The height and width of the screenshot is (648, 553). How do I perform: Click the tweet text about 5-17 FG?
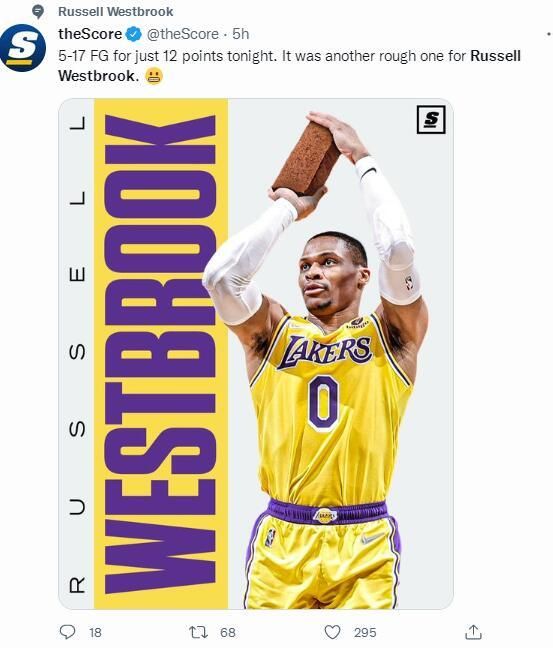coord(289,66)
